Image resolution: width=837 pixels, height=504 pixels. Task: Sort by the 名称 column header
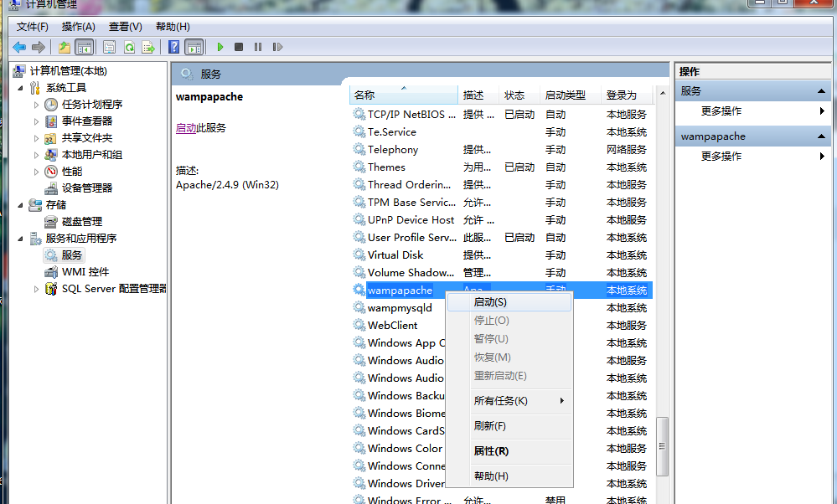point(404,95)
